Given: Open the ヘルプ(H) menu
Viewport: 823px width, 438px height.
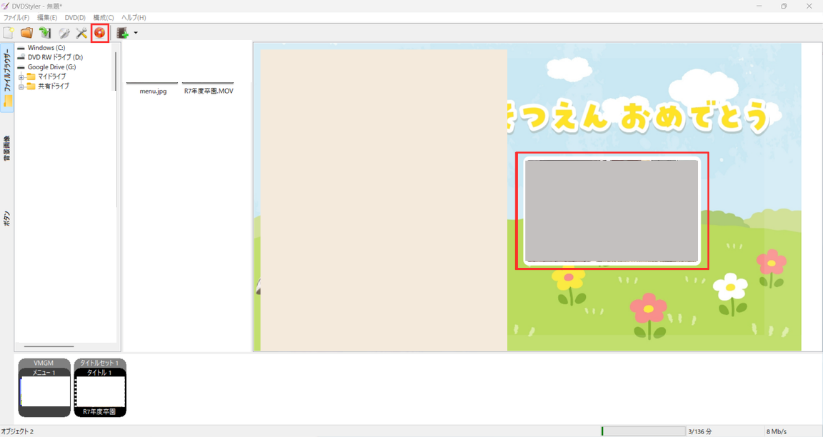Looking at the screenshot, I should point(133,18).
